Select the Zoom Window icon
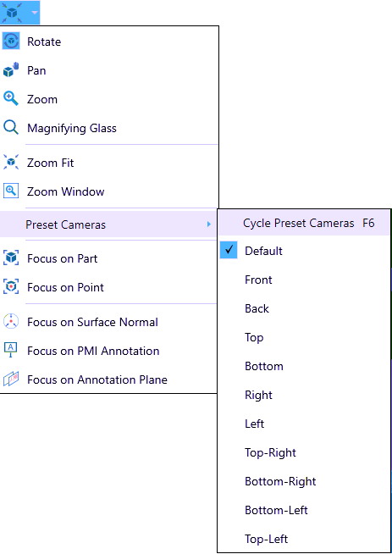 click(11, 191)
